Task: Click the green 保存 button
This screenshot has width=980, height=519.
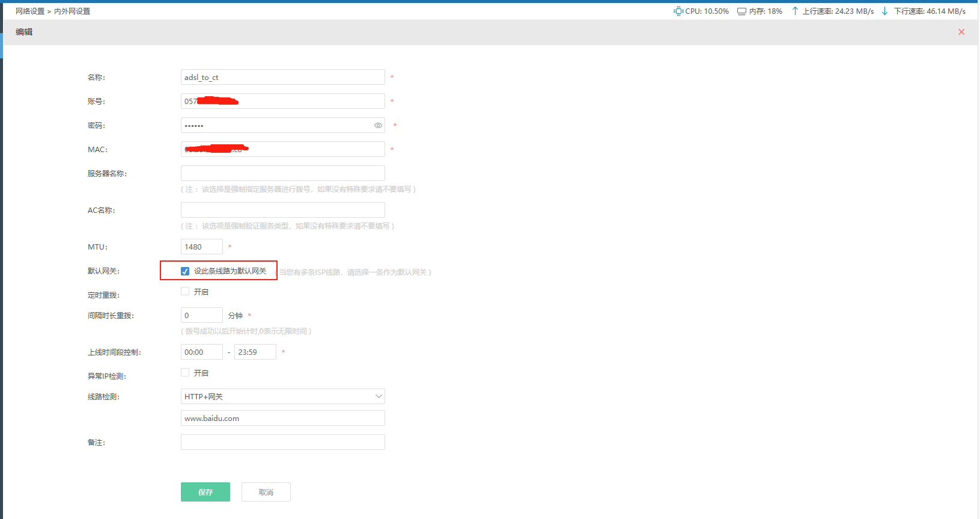Action: [205, 492]
